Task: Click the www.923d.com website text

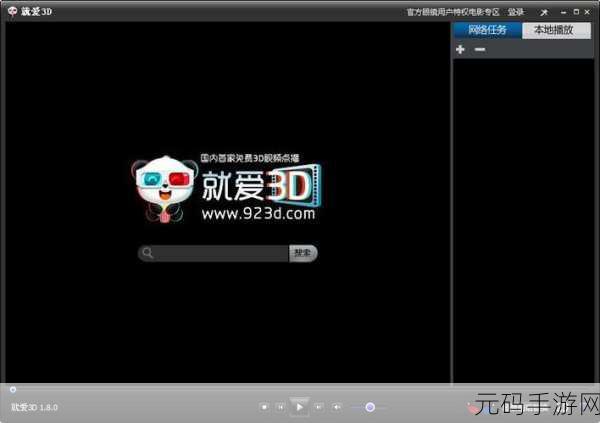Action: pyautogui.click(x=258, y=213)
